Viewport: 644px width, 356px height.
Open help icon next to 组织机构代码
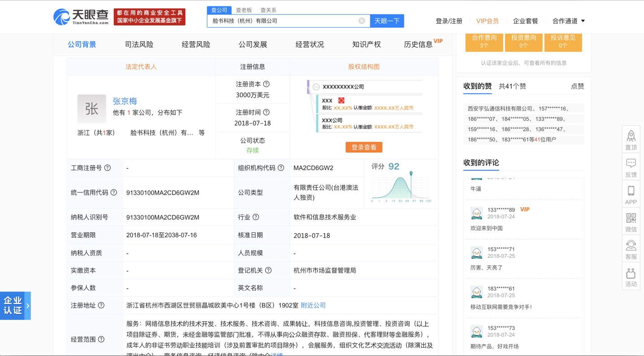coord(281,168)
